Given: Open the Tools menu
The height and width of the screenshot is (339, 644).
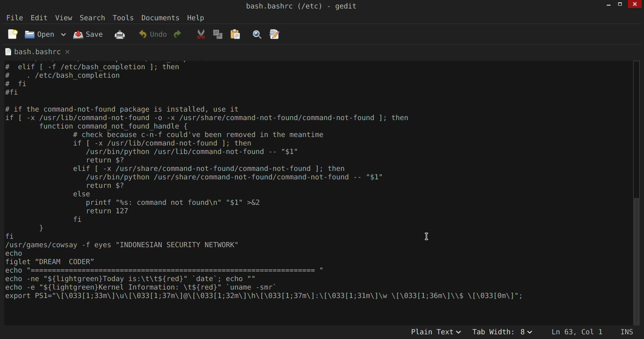Looking at the screenshot, I should [123, 17].
